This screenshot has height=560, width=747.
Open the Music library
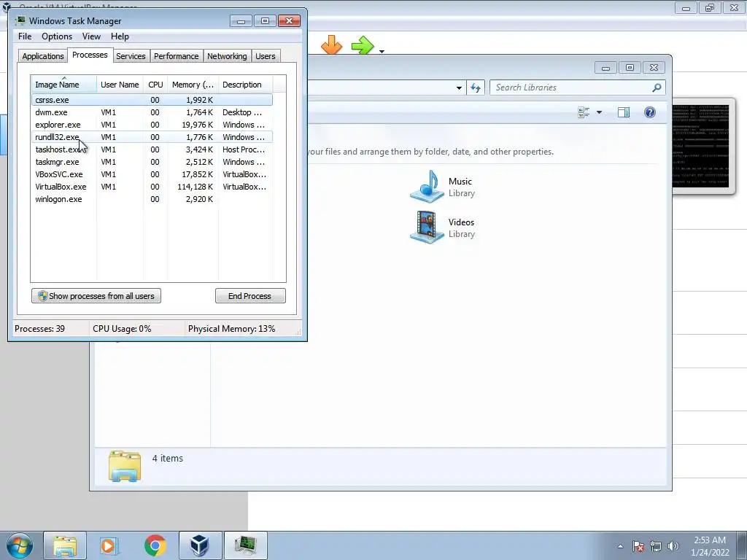click(443, 187)
